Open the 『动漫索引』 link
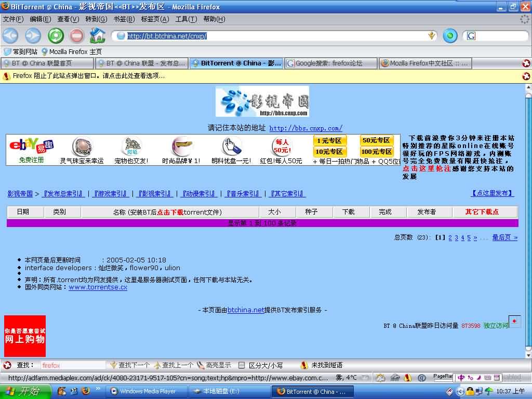The image size is (532, 399). tap(199, 194)
